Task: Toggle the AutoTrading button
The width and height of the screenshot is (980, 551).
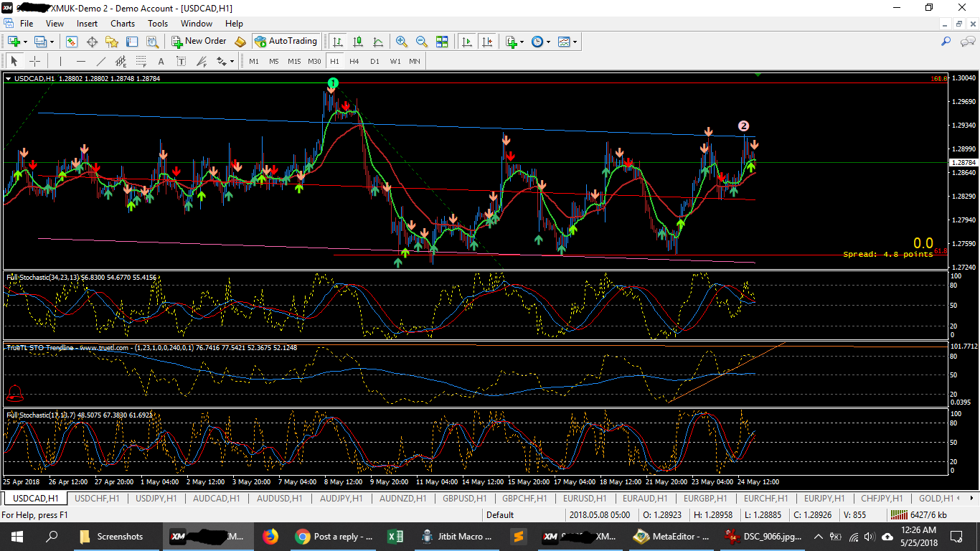Action: point(286,42)
